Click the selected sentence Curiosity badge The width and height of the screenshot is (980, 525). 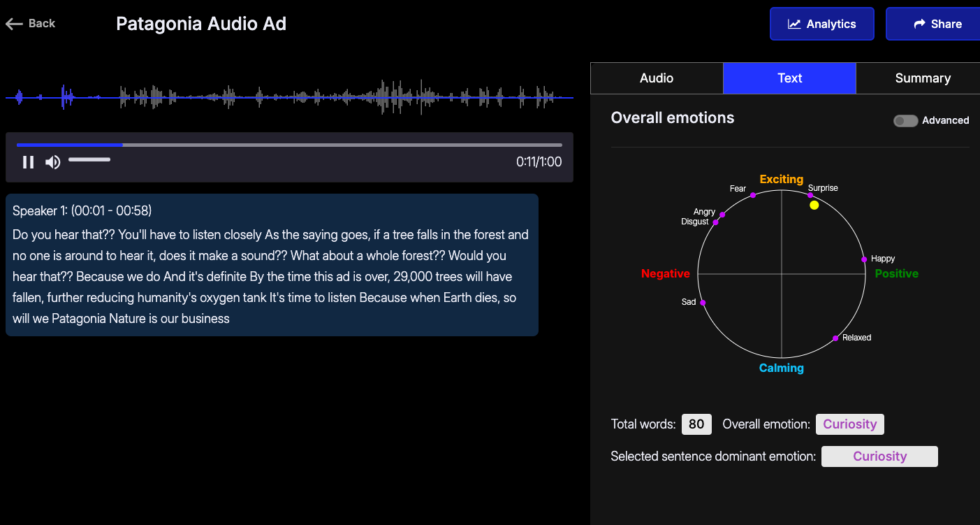(879, 456)
